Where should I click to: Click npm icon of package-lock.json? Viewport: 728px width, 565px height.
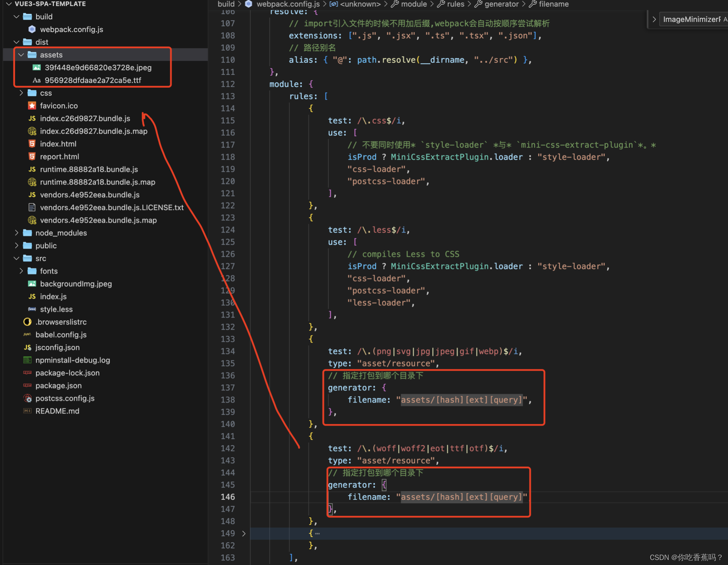click(x=28, y=373)
